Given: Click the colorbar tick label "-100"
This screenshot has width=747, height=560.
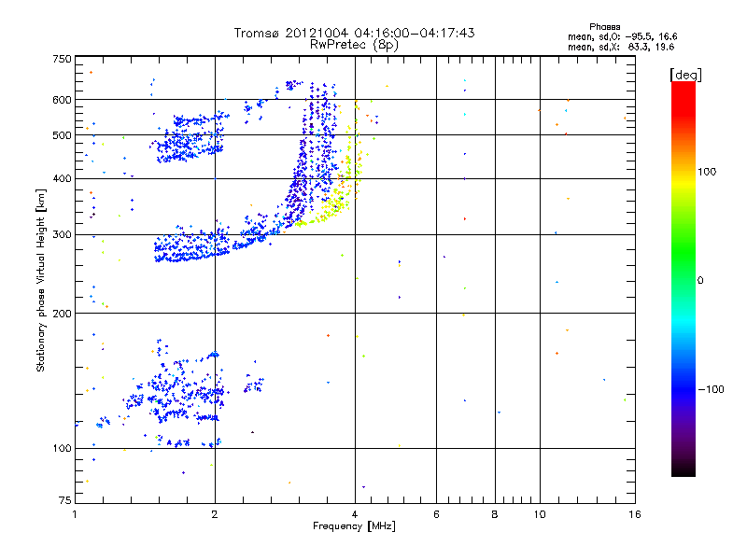Looking at the screenshot, I should coord(712,389).
